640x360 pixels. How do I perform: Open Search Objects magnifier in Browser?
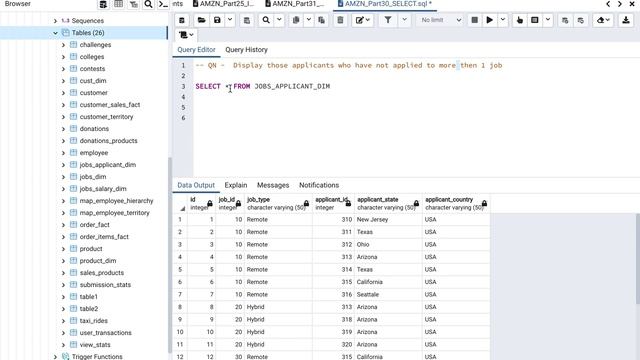(148, 4)
